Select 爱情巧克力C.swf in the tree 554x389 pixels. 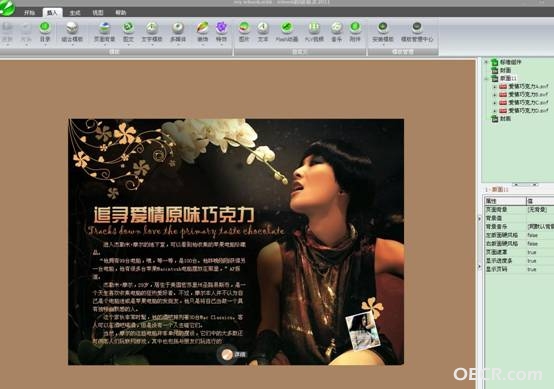[x=528, y=103]
